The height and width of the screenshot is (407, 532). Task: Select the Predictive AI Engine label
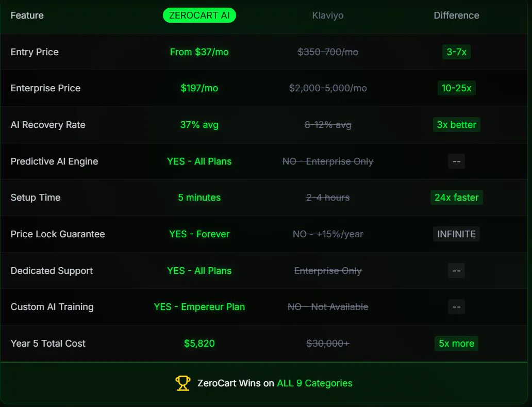[x=54, y=161]
